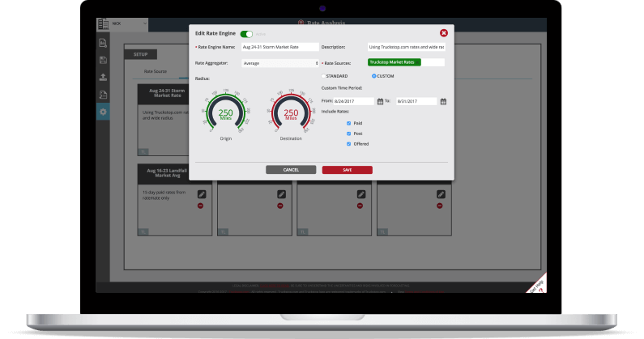This screenshot has width=644, height=339.
Task: Remove the Aug 16-23 Landfall Market Avg card
Action: (x=202, y=206)
